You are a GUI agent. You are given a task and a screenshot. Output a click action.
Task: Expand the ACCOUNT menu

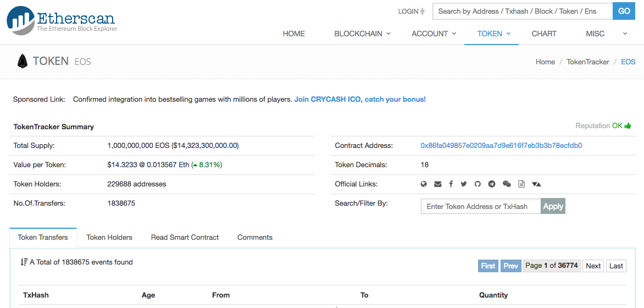click(434, 34)
